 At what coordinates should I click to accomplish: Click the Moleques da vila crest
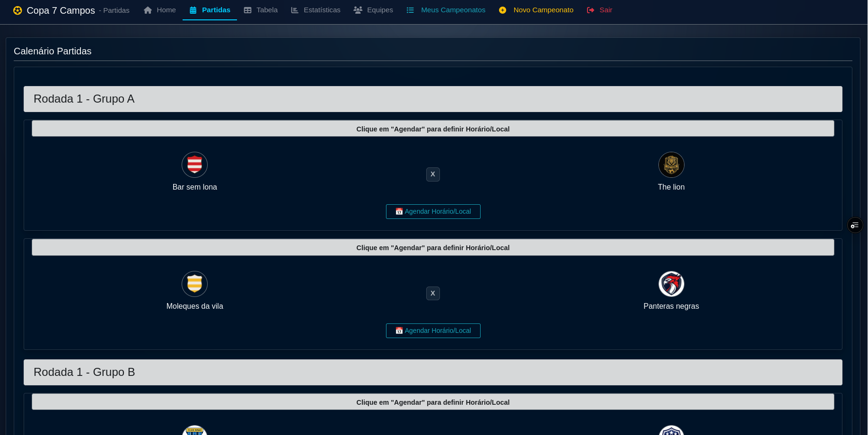(194, 284)
